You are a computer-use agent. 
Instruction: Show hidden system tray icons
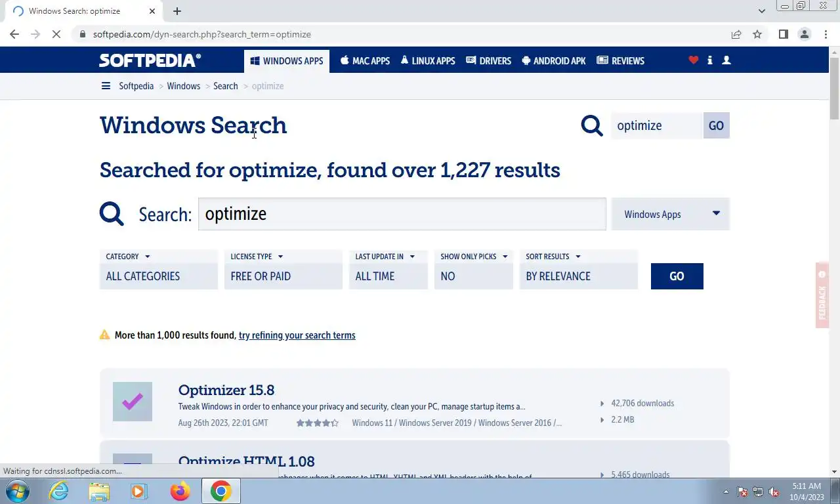pos(726,492)
